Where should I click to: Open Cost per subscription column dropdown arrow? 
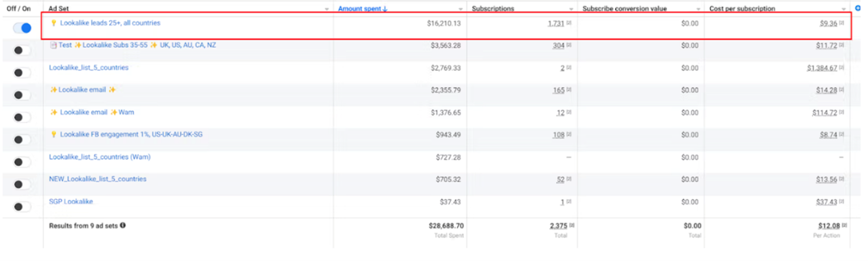(x=844, y=9)
